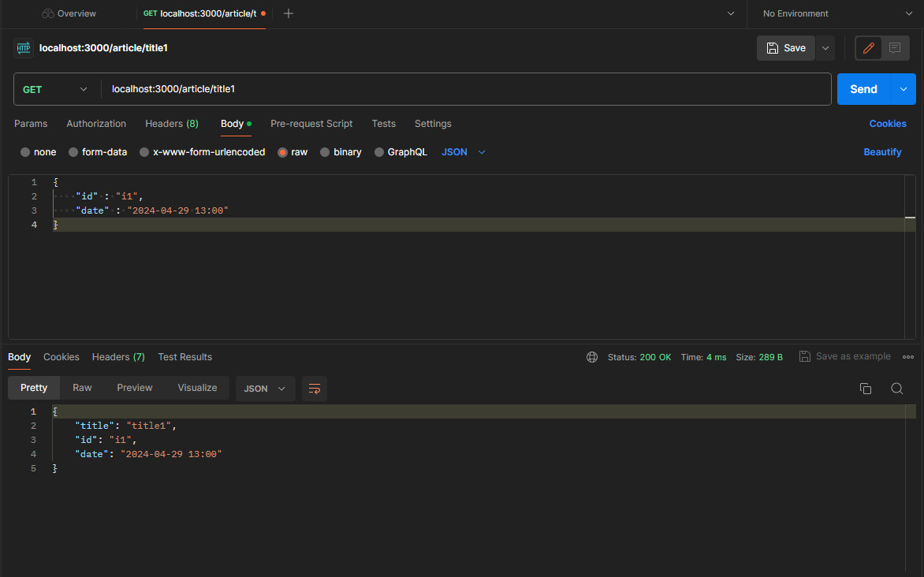The height and width of the screenshot is (577, 924).
Task: Open the comments icon
Action: (895, 48)
